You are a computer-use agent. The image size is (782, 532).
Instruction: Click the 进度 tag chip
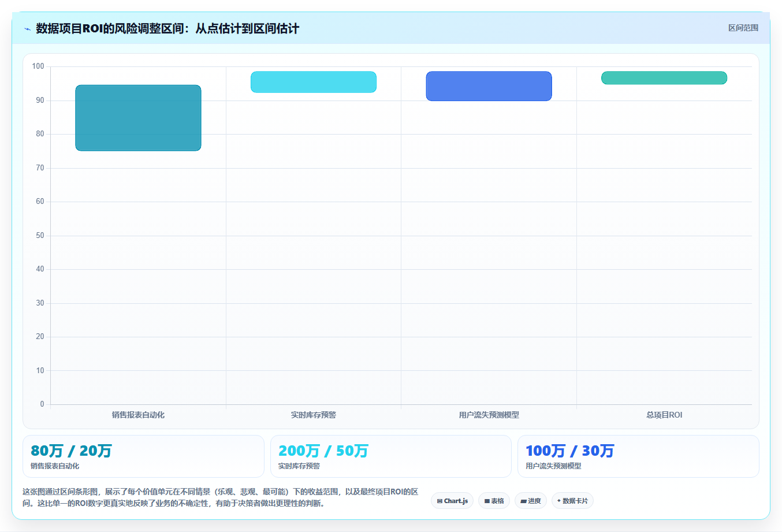click(x=531, y=501)
